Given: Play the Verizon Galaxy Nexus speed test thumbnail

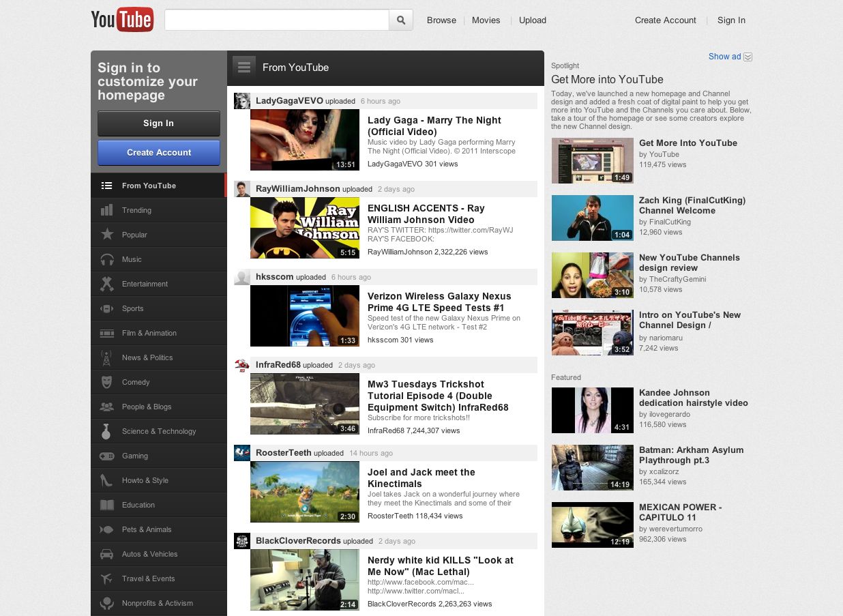Looking at the screenshot, I should (x=305, y=316).
